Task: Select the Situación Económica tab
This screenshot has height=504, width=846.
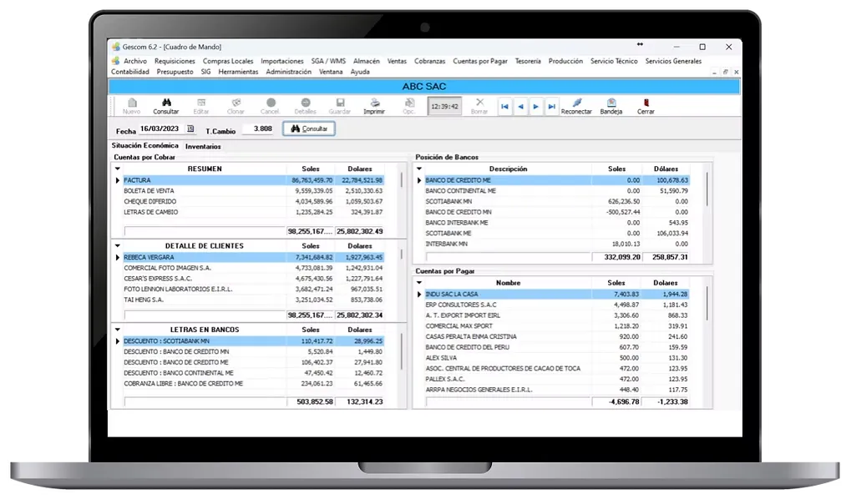Action: (x=145, y=145)
